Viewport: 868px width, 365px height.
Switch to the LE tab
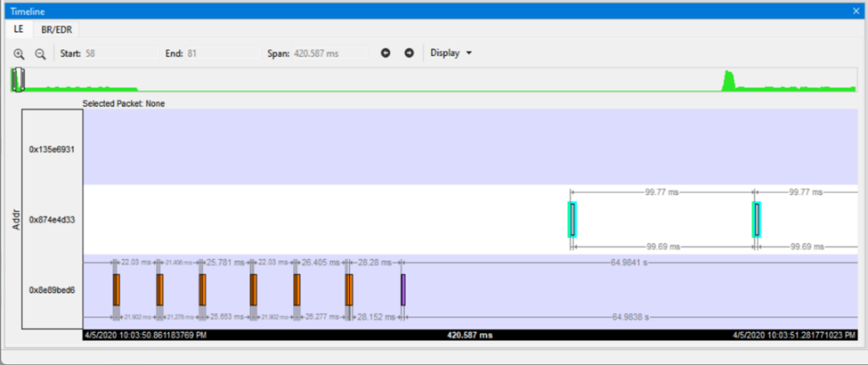[x=19, y=29]
